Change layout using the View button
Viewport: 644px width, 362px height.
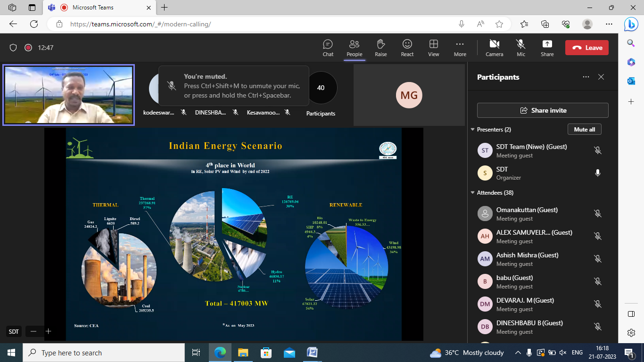(x=433, y=48)
